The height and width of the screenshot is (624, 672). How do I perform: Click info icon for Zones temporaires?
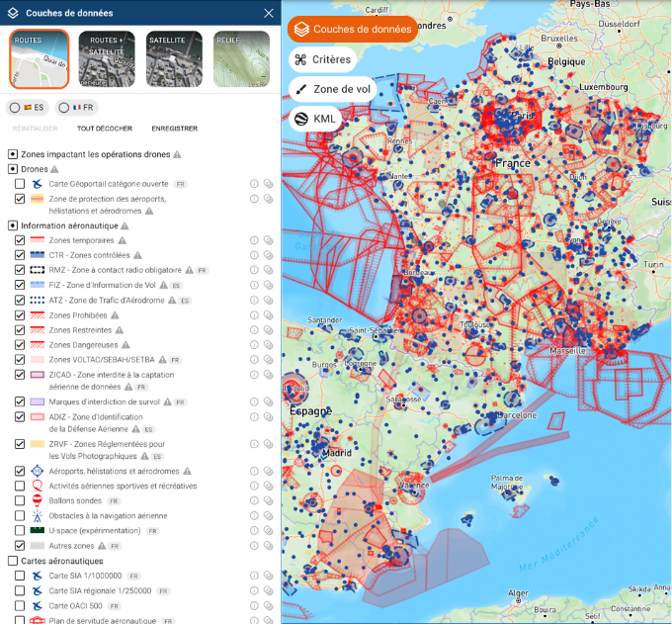[x=254, y=240]
